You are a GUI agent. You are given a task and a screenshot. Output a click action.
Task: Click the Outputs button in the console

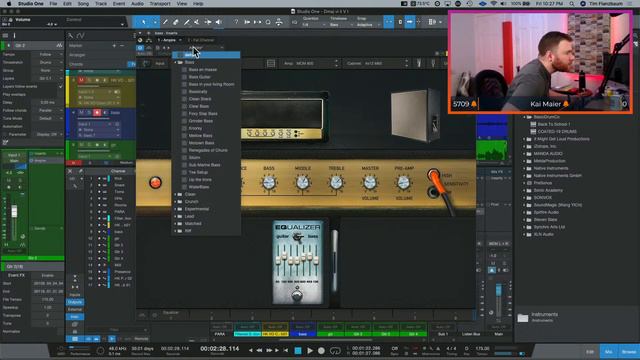(x=75, y=302)
